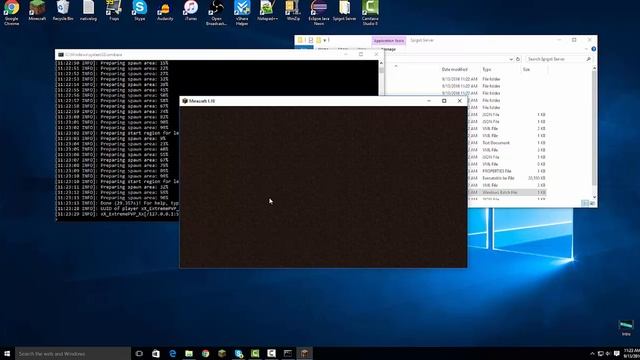Open the Notepad++ desktop shortcut
This screenshot has height=360, width=640.
[x=267, y=11]
